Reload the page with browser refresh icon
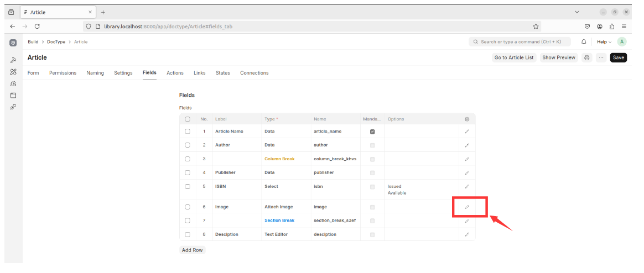 [37, 26]
